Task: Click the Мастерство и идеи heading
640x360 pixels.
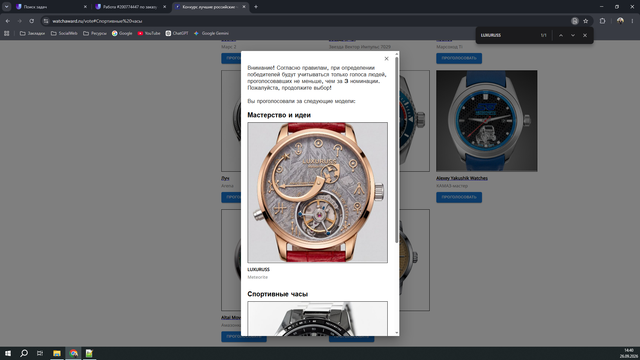Action: (279, 115)
